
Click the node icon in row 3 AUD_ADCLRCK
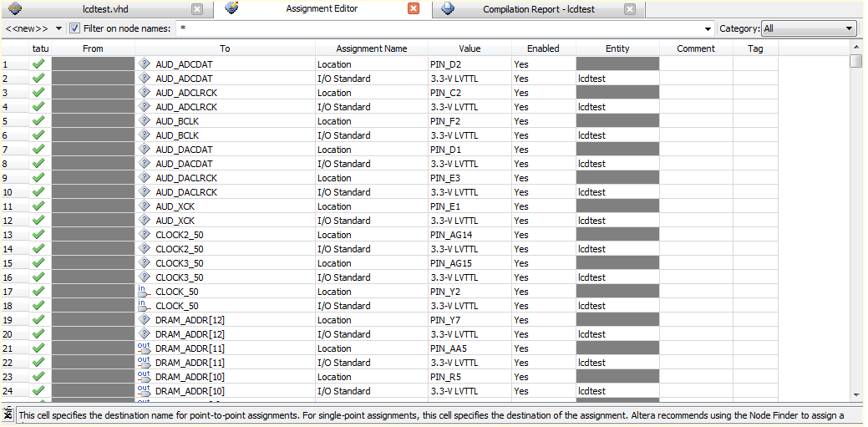click(x=144, y=92)
